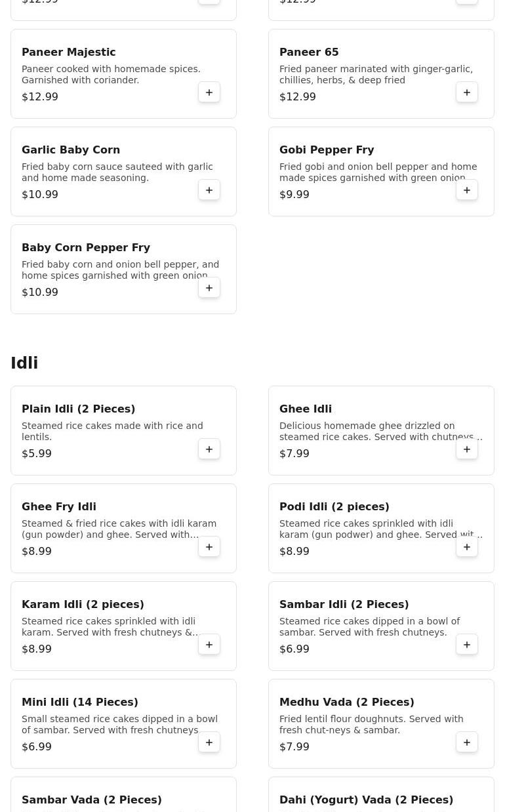The width and height of the screenshot is (505, 812).
Task: Add Podi Idli (2 pieces) to cart
Action: (x=467, y=547)
